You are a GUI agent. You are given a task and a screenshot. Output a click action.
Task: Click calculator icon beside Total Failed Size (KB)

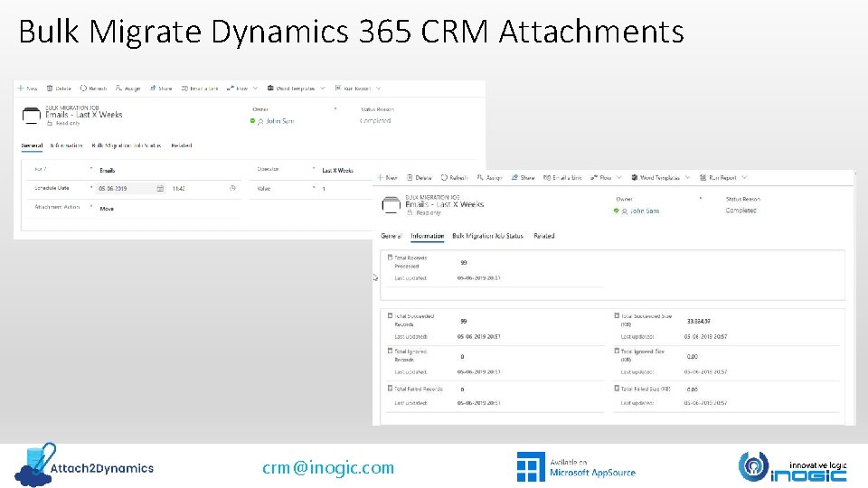coord(617,389)
